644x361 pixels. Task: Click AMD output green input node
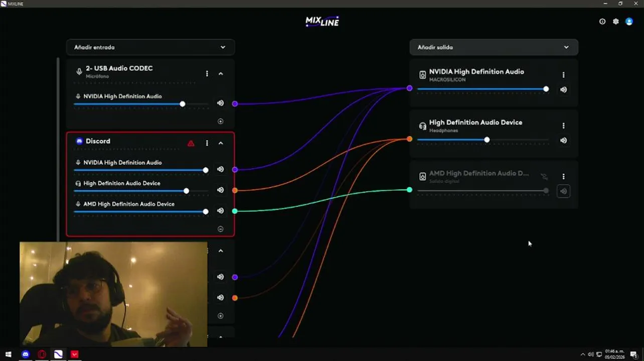(410, 190)
